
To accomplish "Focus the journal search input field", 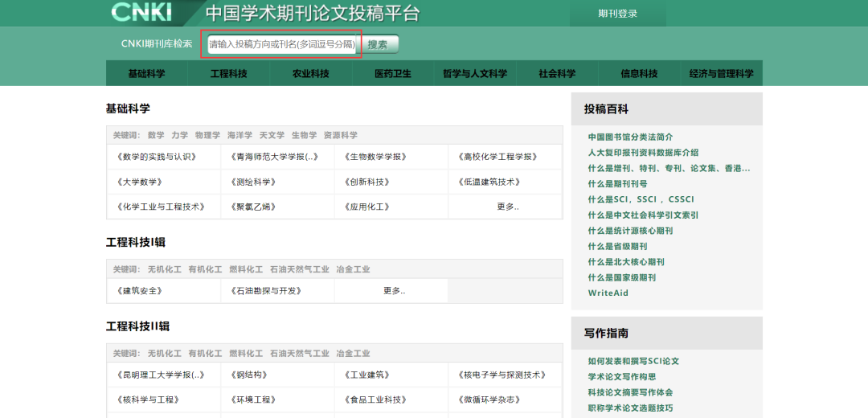I will (282, 44).
